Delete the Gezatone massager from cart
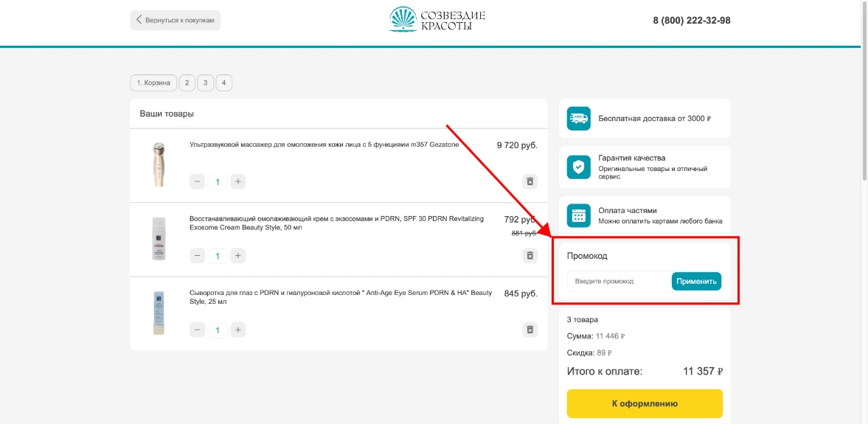Screen dimensions: 868x424 click(529, 181)
